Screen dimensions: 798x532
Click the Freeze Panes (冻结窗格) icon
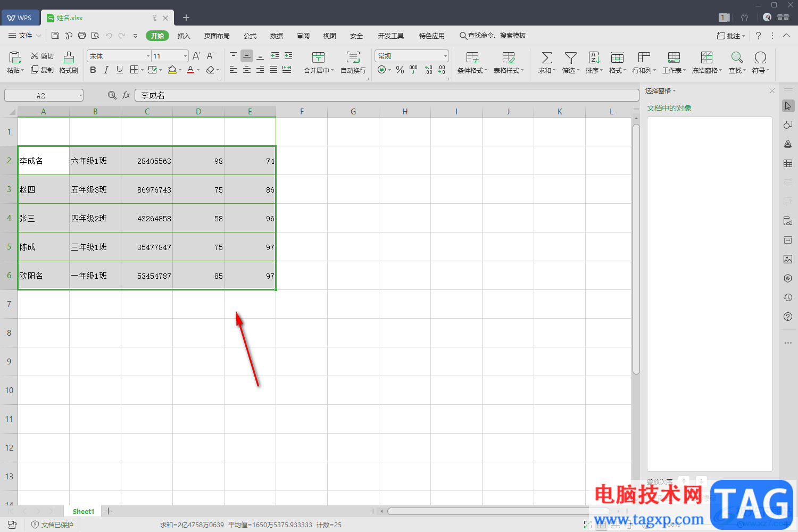coord(706,57)
